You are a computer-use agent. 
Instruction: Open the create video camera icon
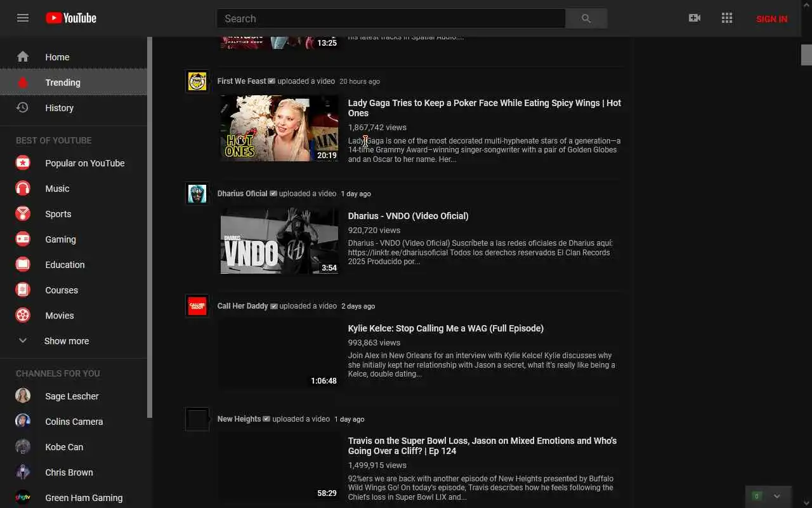pyautogui.click(x=695, y=18)
